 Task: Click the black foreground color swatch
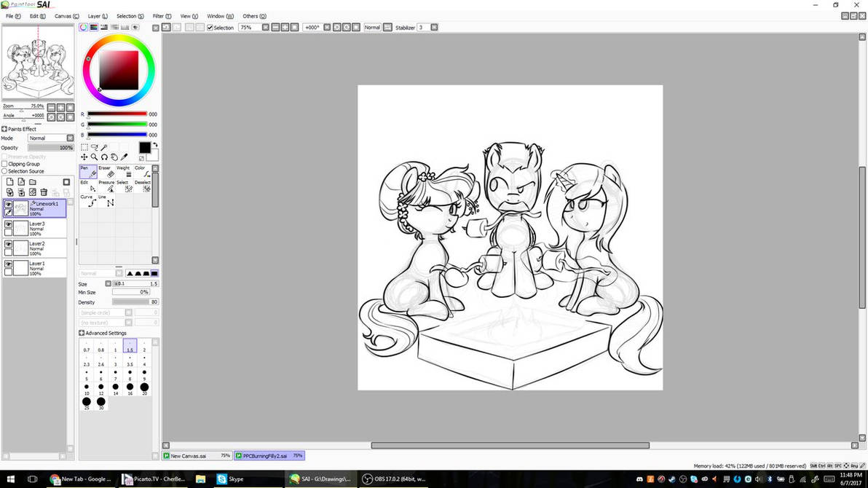[x=144, y=147]
